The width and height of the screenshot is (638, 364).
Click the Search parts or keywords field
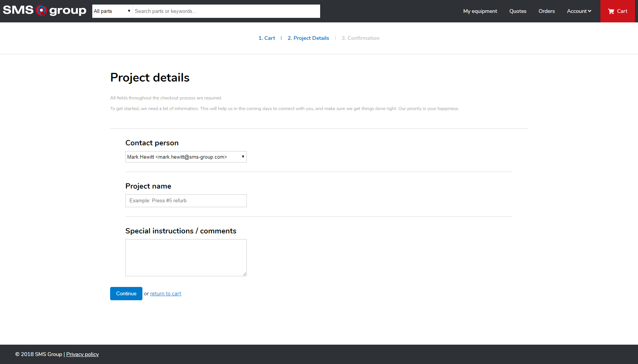tap(226, 11)
